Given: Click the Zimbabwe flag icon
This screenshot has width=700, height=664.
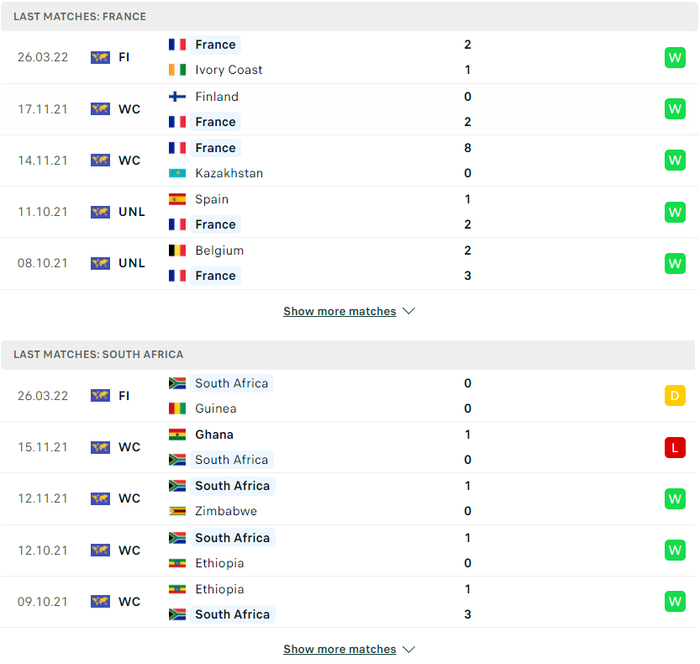Looking at the screenshot, I should coord(177,511).
